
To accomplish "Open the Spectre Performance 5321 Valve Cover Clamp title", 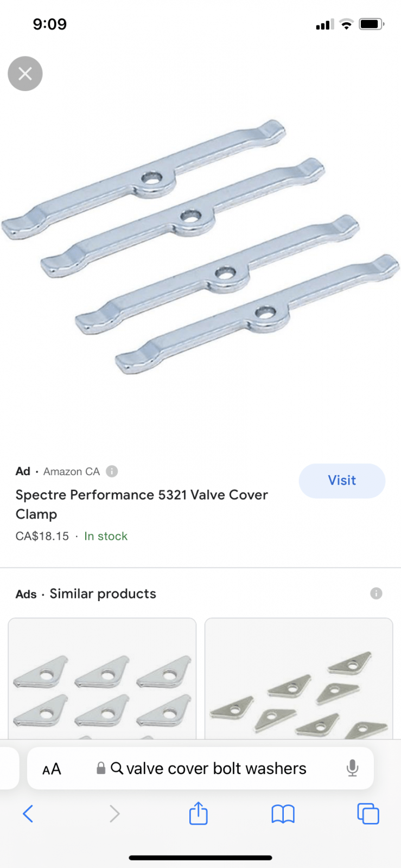I will point(142,505).
